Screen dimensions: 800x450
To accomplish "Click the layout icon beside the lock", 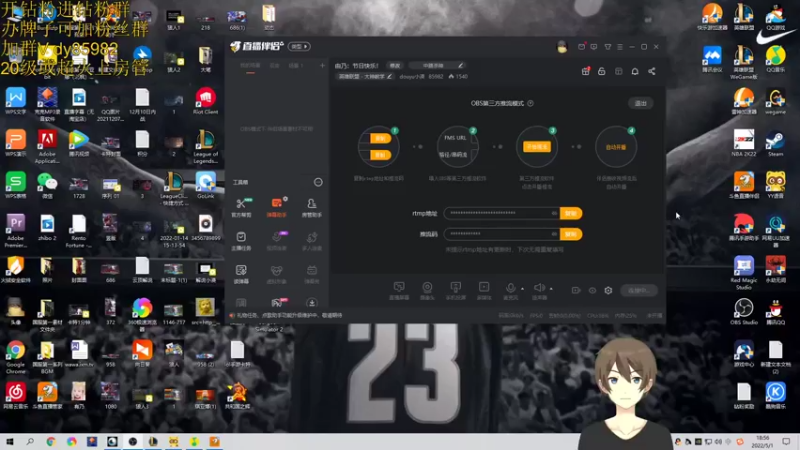I will pyautogui.click(x=618, y=71).
